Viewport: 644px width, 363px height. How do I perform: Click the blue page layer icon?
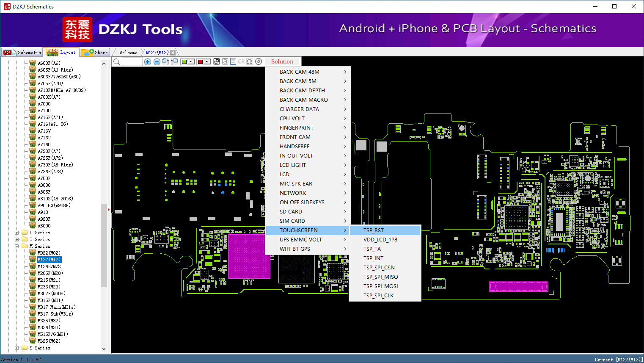[233, 61]
